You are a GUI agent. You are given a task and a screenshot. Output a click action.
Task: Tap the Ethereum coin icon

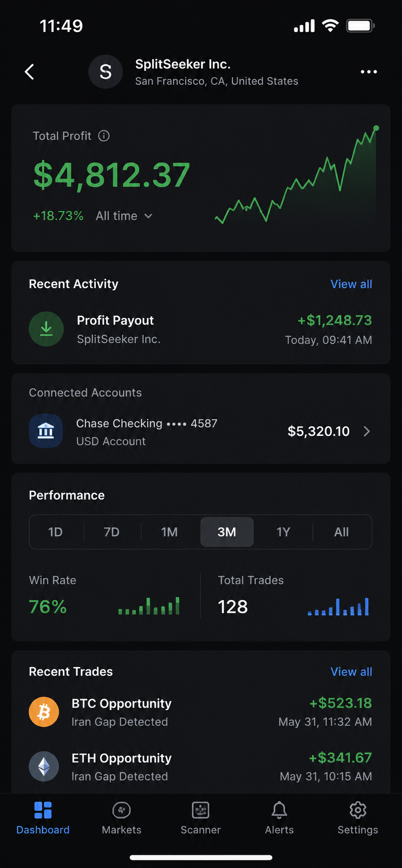tap(44, 766)
